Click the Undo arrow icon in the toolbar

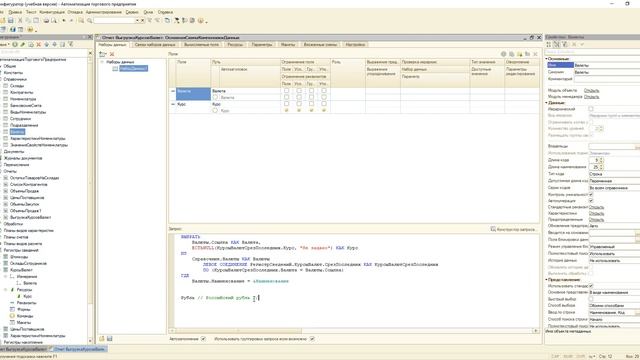tap(64, 20)
